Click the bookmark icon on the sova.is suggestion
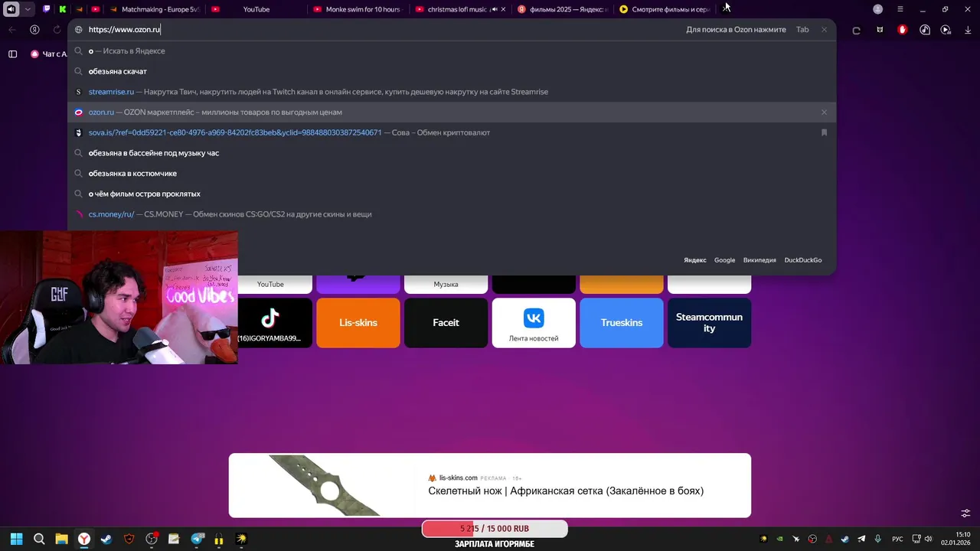 824,132
